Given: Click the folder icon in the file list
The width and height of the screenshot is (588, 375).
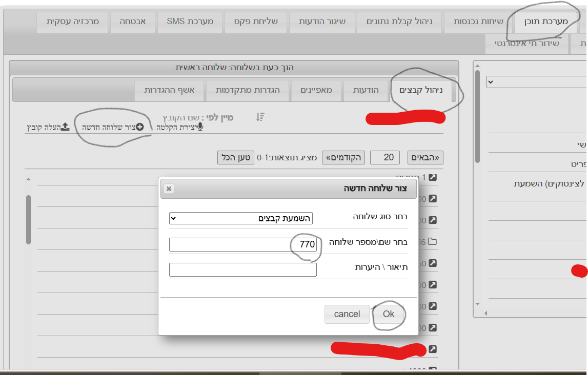Looking at the screenshot, I should [432, 241].
